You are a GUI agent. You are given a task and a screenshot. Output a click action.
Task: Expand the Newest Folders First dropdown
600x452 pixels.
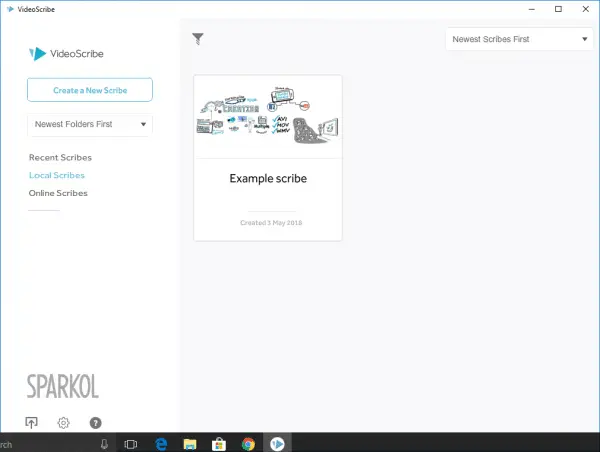pyautogui.click(x=90, y=124)
